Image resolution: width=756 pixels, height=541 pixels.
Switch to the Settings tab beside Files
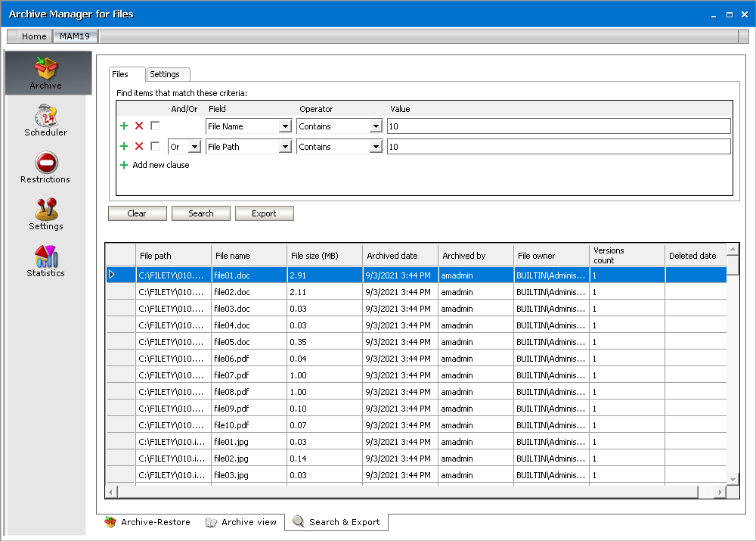(x=165, y=74)
